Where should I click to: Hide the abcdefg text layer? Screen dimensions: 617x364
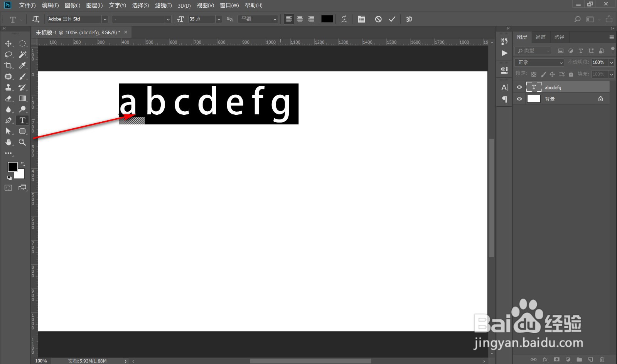coord(519,87)
